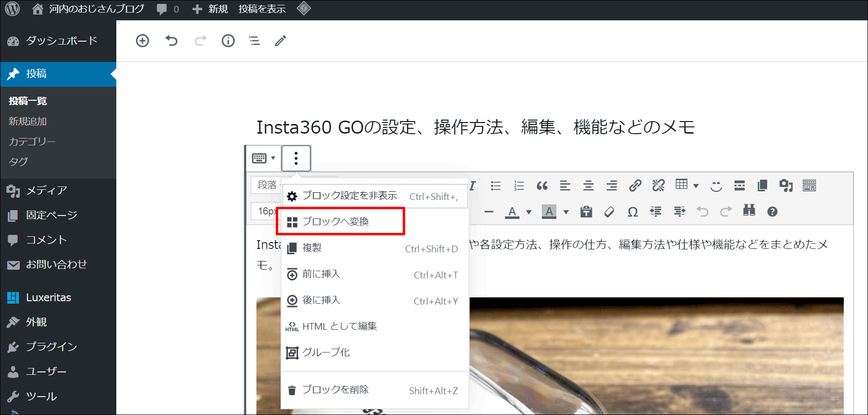
Task: Toggle numbered list
Action: 519,185
